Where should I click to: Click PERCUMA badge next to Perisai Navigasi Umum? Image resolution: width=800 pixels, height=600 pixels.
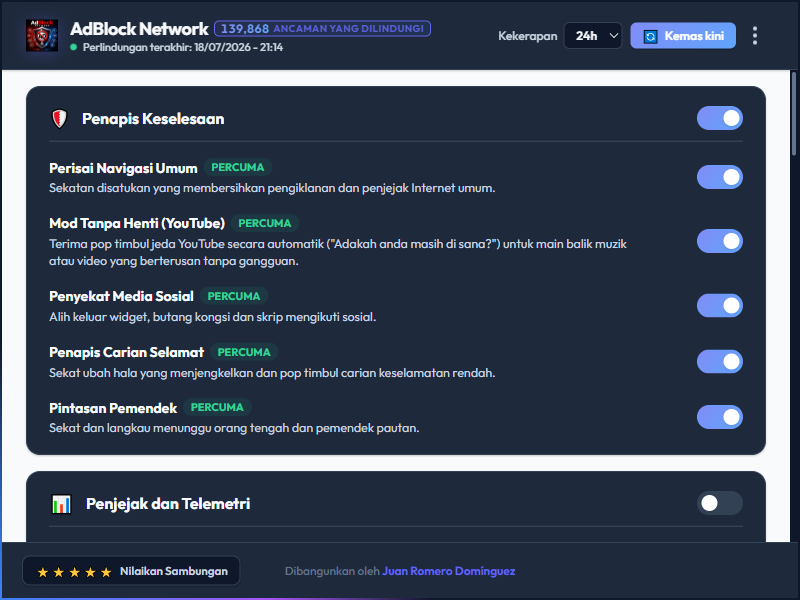pos(238,167)
